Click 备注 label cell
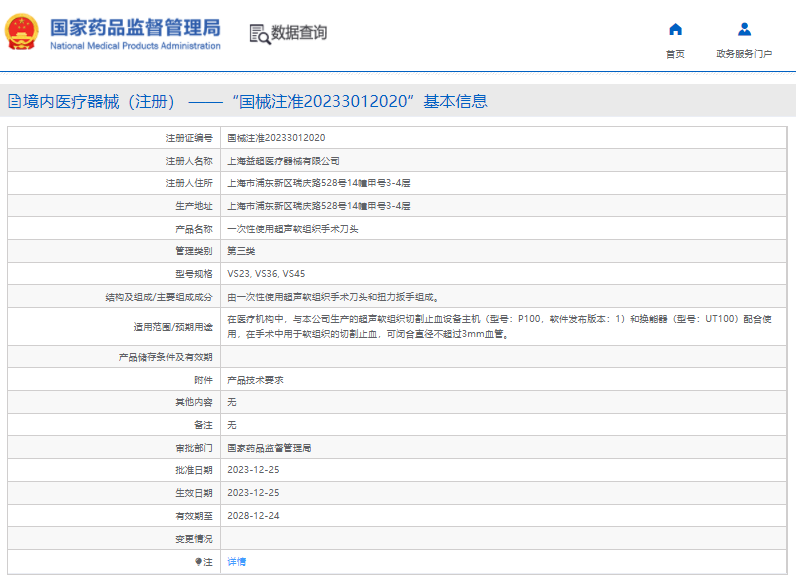The height and width of the screenshot is (581, 796). (114, 425)
